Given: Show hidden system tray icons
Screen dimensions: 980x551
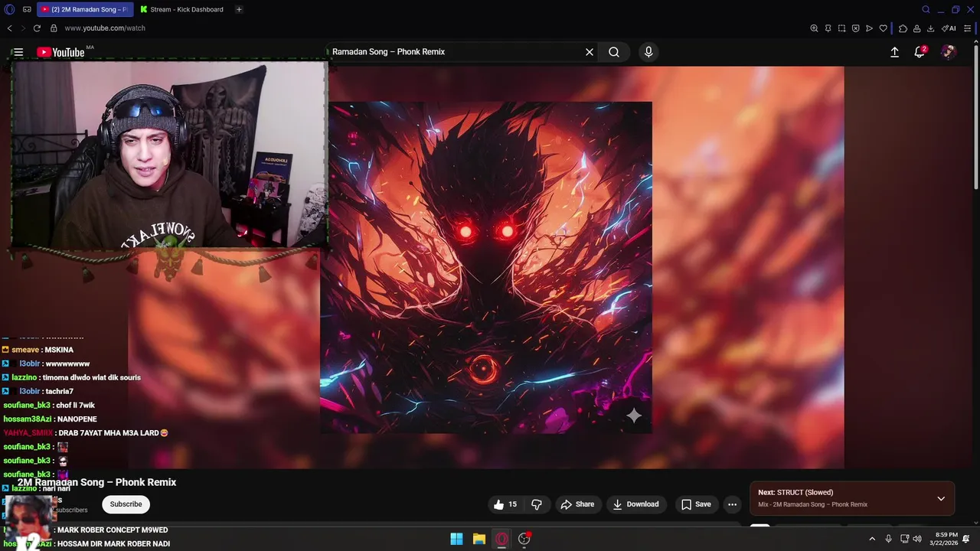Looking at the screenshot, I should coord(871,539).
